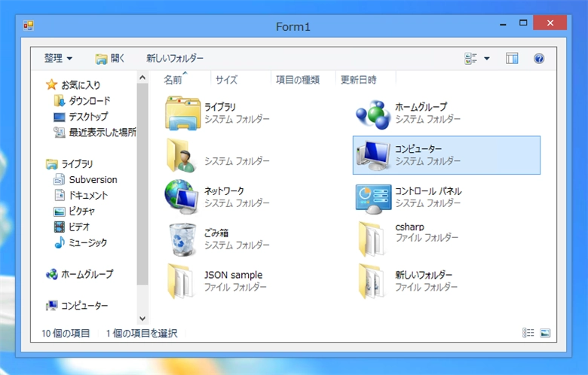This screenshot has width=588, height=375.
Task: Click the Form1 window icon
Action: (x=29, y=26)
